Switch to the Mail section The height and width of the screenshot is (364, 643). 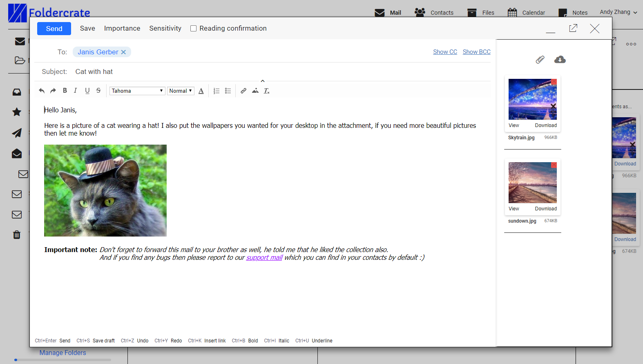388,13
